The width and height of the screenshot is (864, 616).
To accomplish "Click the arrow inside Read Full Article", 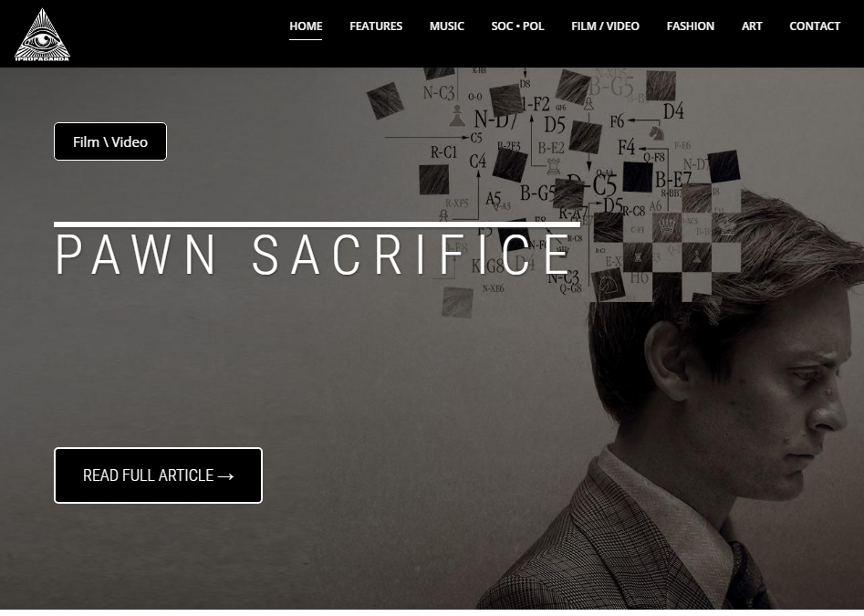I will [x=226, y=476].
